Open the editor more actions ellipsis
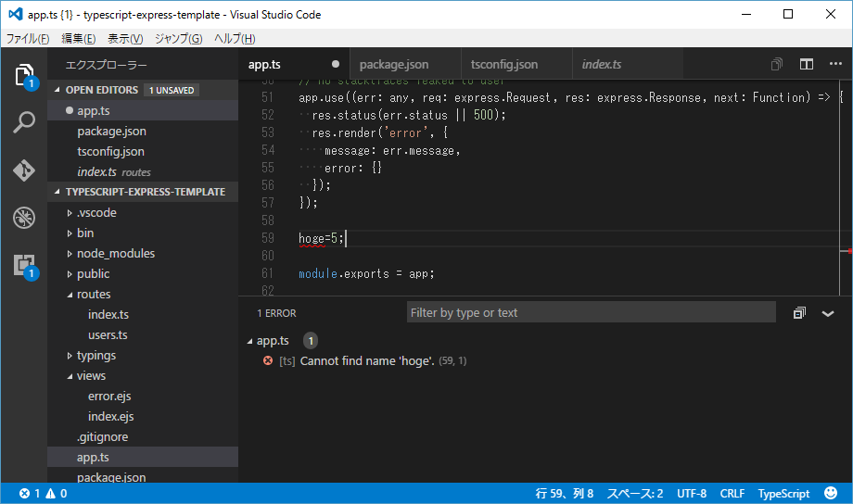 pos(835,64)
